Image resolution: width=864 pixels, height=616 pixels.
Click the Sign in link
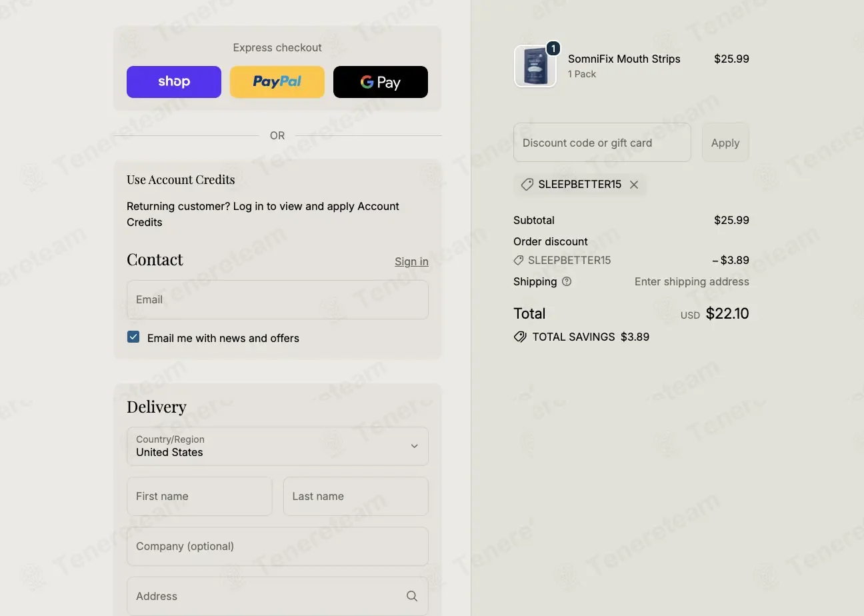coord(411,261)
